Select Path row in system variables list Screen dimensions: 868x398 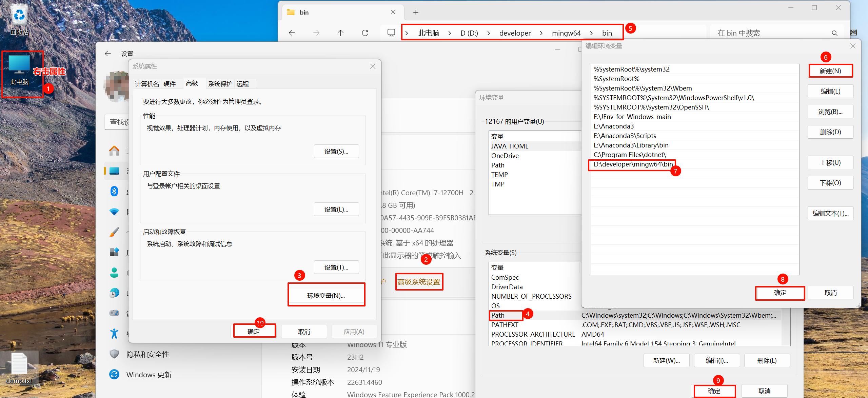coord(636,315)
